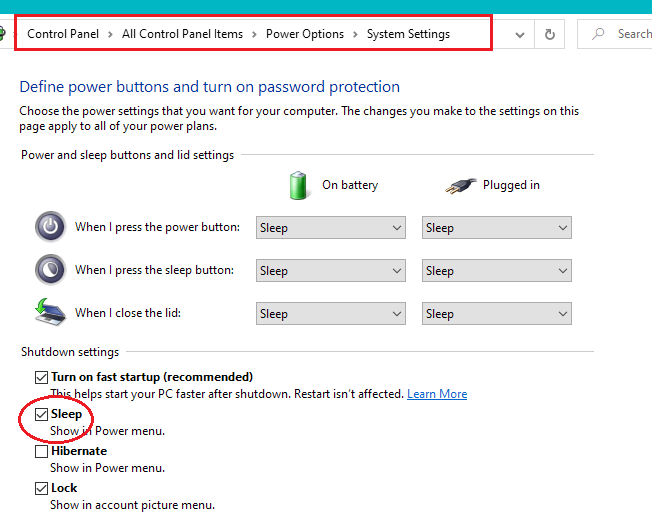Click the green battery icon
Screen dimensions: 652x528
coord(298,185)
